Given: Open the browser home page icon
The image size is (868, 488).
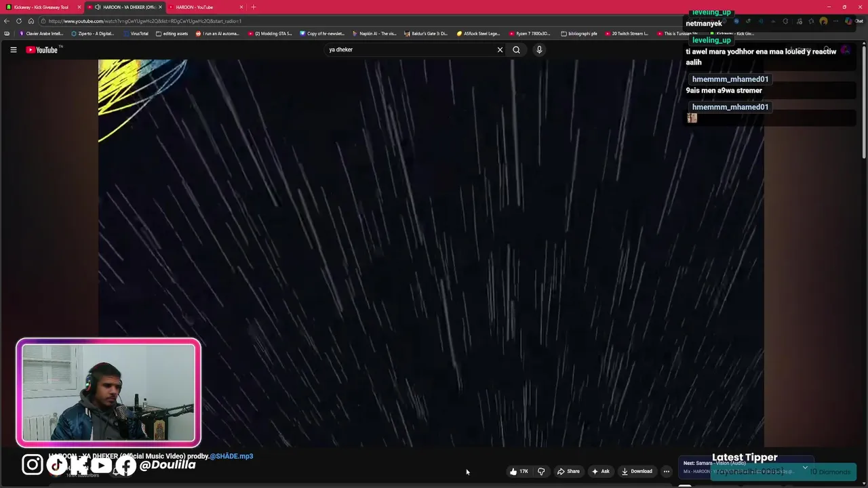Looking at the screenshot, I should [x=31, y=21].
